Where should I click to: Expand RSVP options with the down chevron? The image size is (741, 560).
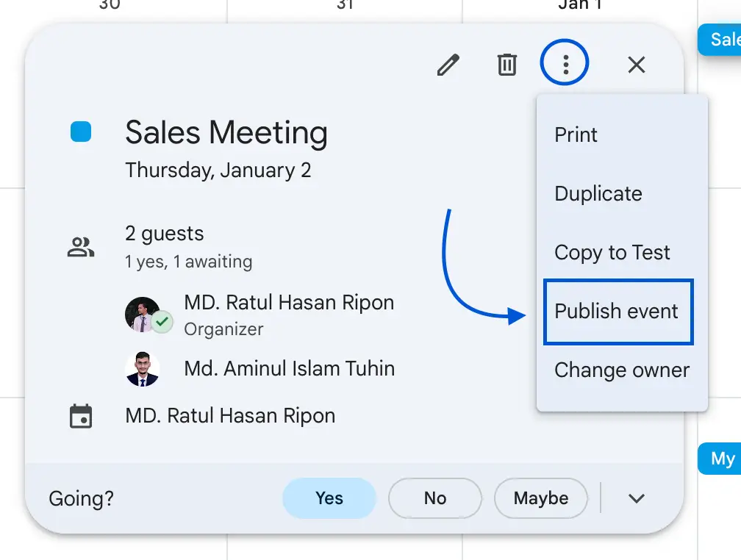(637, 498)
